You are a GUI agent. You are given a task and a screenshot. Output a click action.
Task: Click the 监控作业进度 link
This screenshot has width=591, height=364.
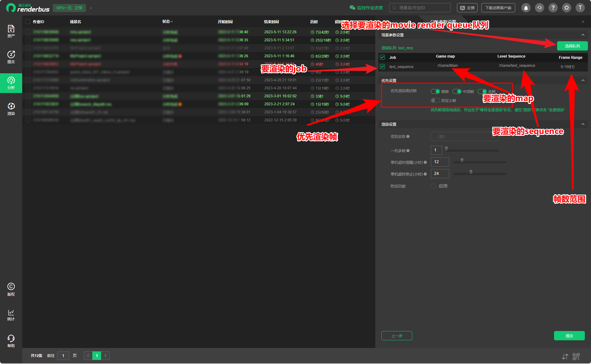coord(370,8)
